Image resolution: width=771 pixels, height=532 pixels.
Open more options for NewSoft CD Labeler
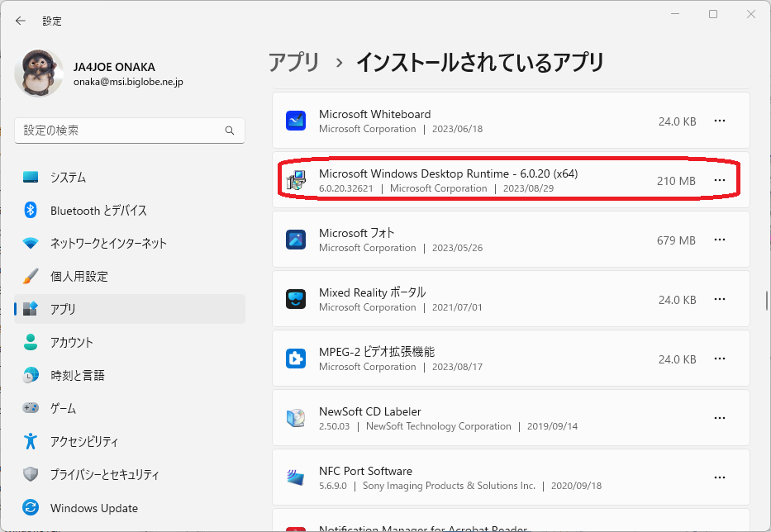[720, 418]
